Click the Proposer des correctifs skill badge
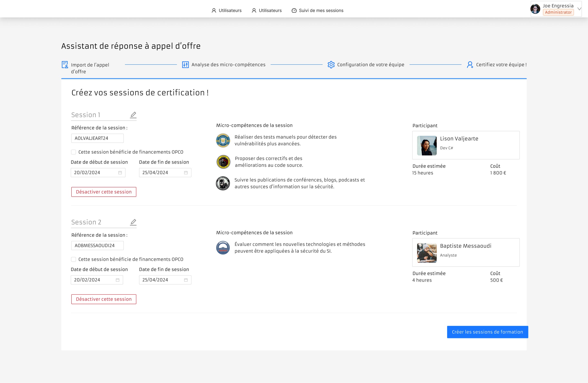This screenshot has width=588, height=383. (x=223, y=162)
